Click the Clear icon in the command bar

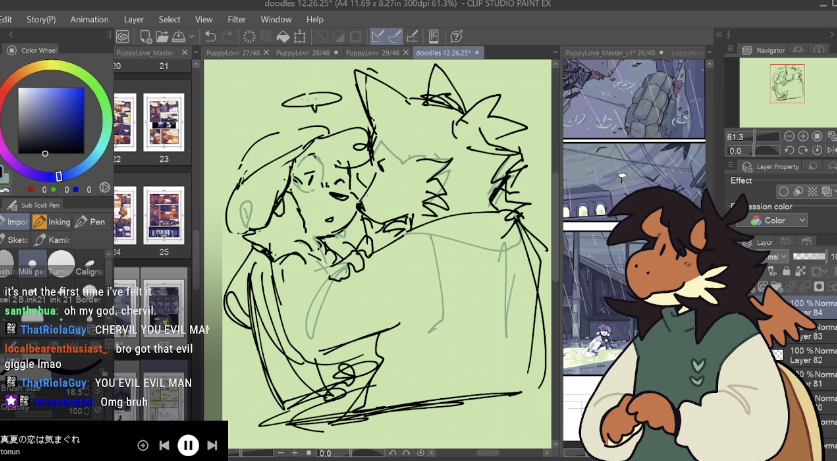[x=249, y=36]
